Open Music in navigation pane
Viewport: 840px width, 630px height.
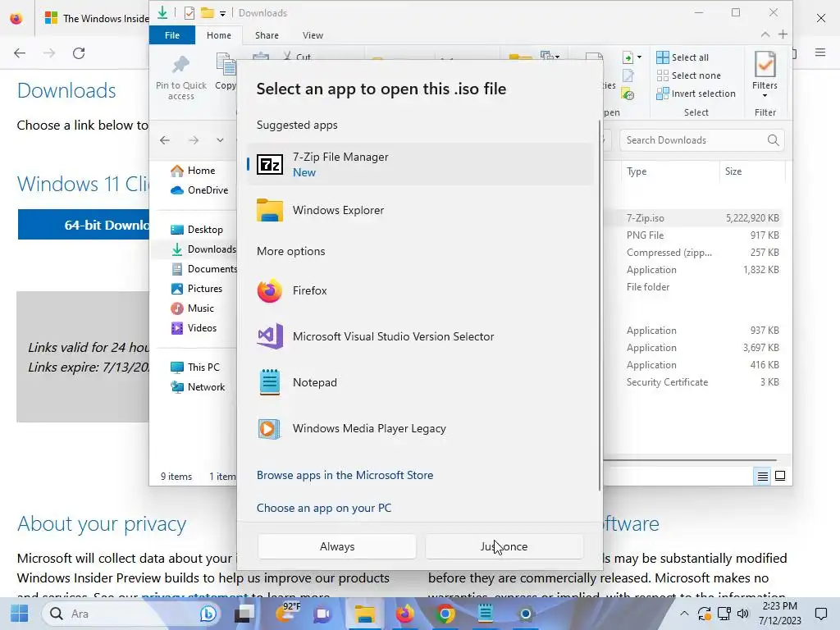[192, 308]
